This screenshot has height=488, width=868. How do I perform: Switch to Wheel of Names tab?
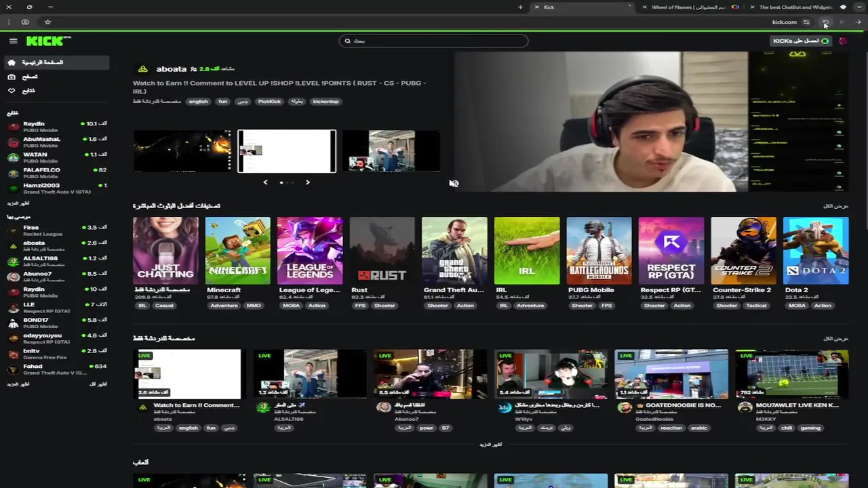[692, 7]
